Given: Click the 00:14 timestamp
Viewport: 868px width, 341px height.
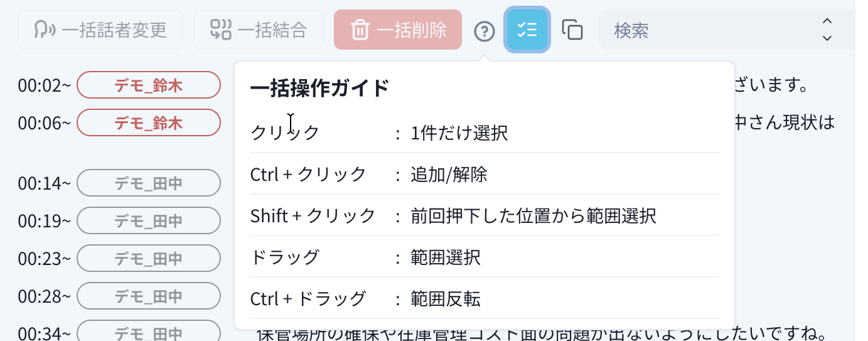Looking at the screenshot, I should point(44,183).
